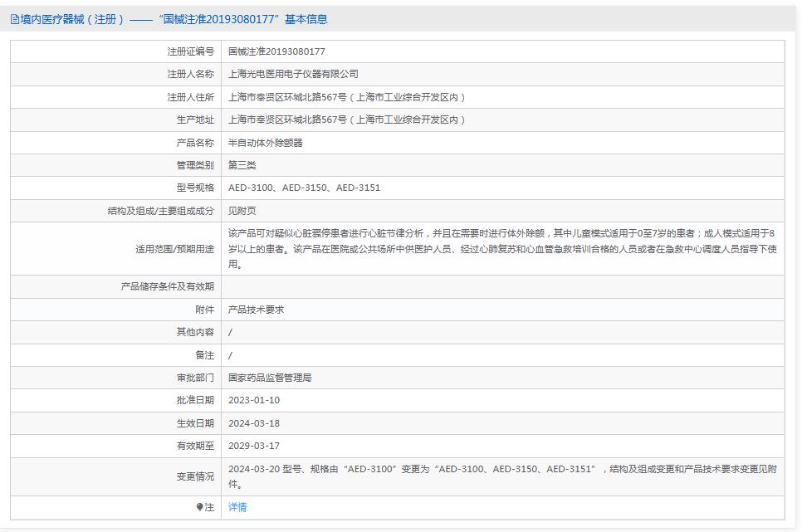802x532 pixels.
Task: Select the models AED-3100、AED-3150、AED-3151
Action: (305, 188)
